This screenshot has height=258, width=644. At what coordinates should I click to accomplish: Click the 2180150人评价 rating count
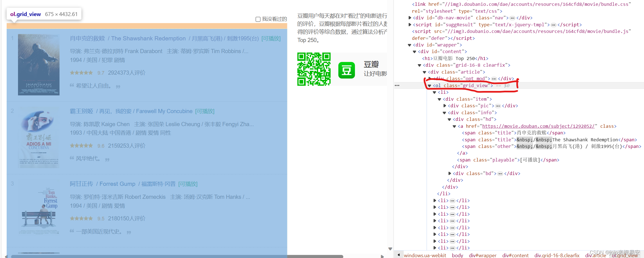[127, 218]
